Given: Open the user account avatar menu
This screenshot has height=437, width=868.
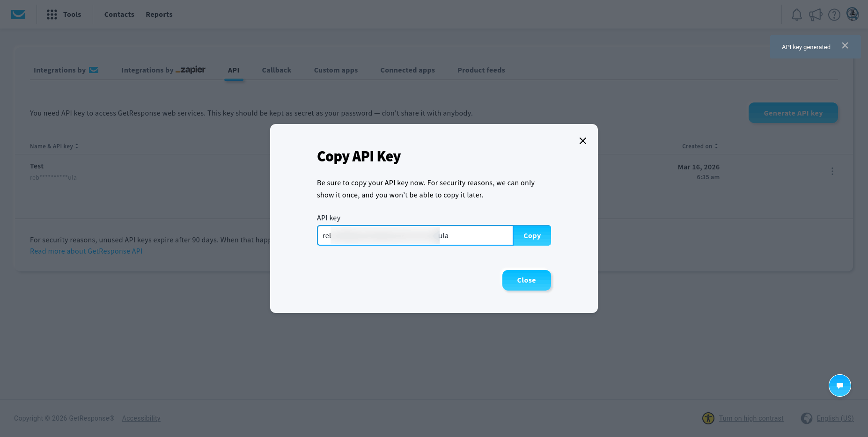Looking at the screenshot, I should (853, 15).
